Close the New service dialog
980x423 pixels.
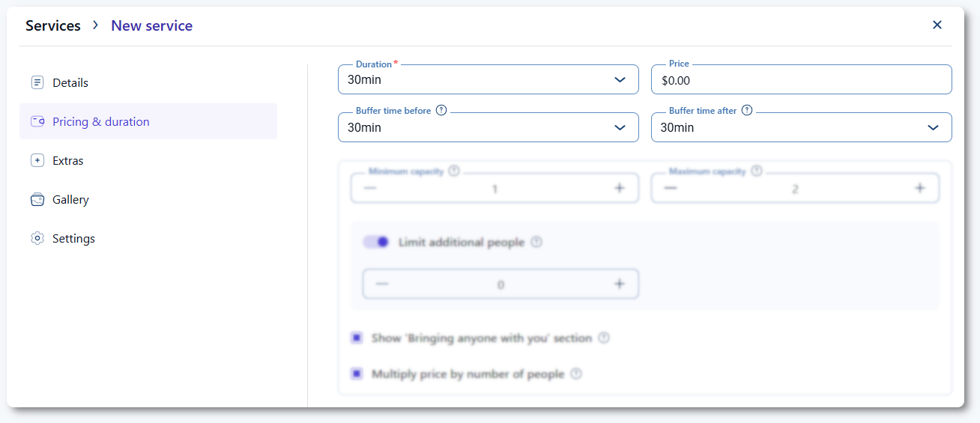pyautogui.click(x=937, y=25)
